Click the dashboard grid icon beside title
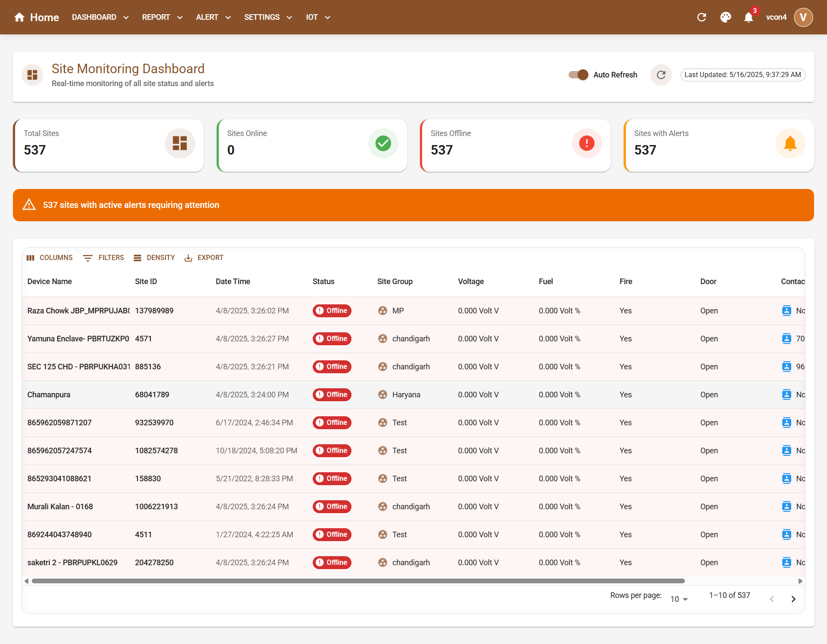 click(32, 75)
